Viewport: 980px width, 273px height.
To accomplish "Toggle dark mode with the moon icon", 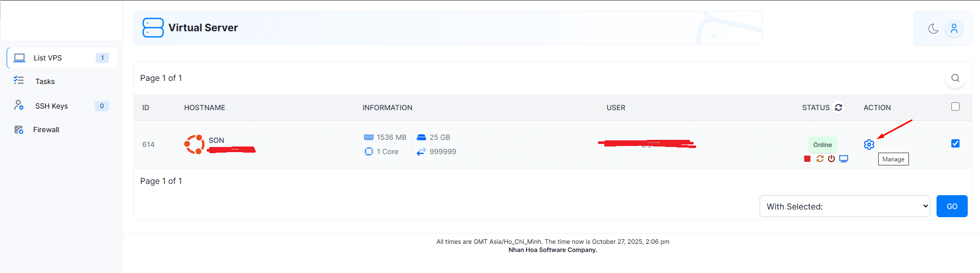I will point(933,29).
